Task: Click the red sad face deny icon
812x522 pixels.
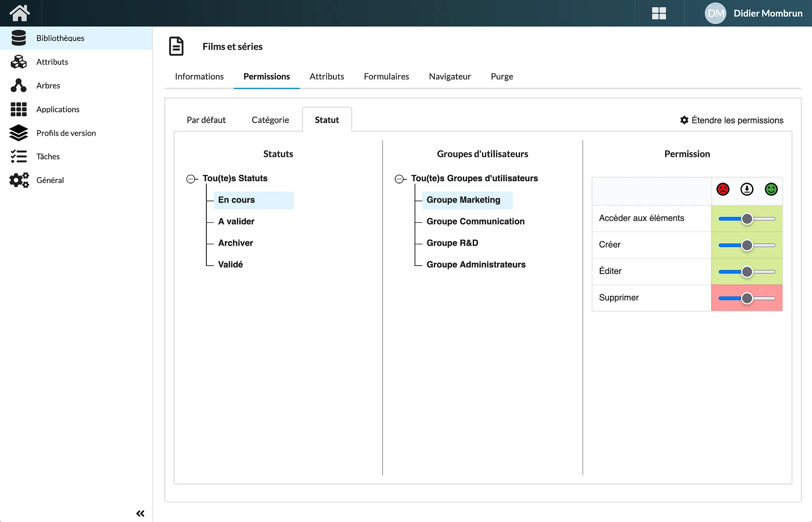Action: click(723, 189)
